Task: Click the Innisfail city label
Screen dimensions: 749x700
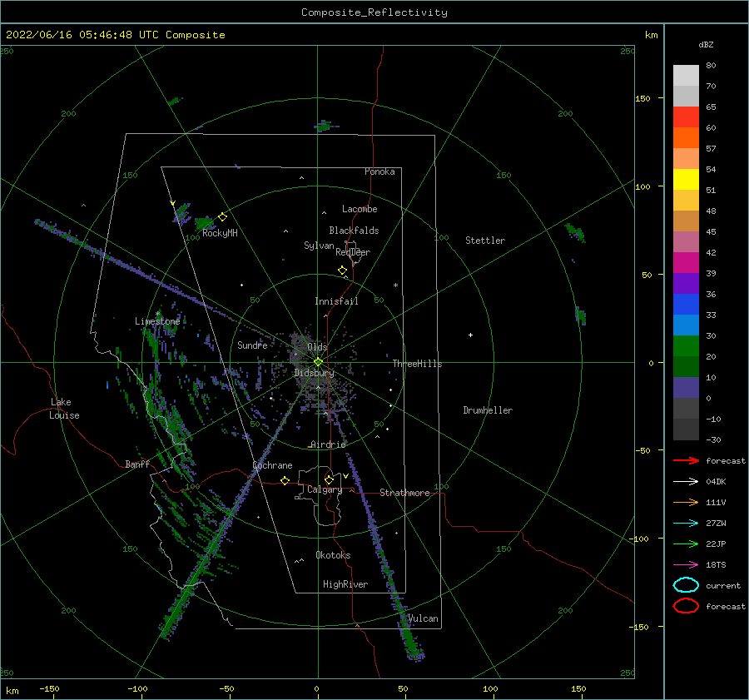Action: pyautogui.click(x=336, y=301)
